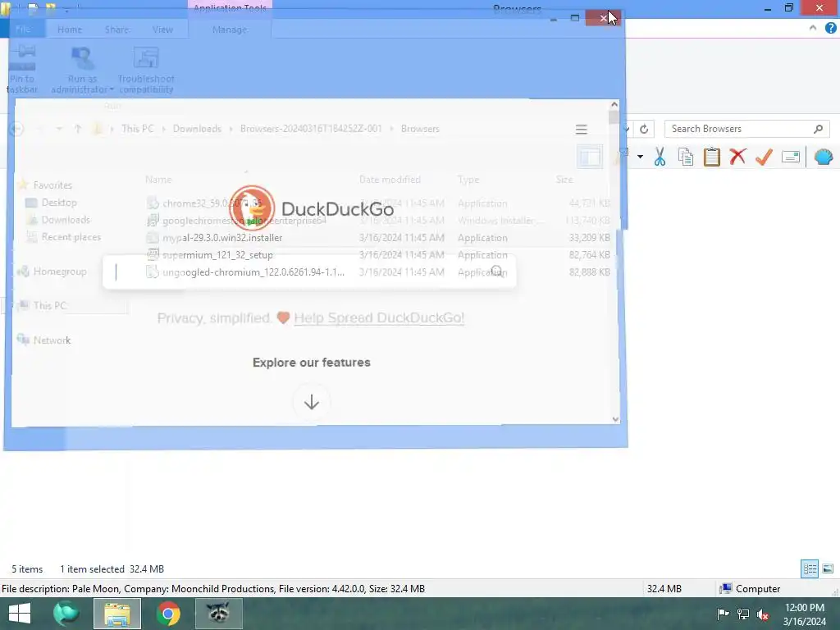
Task: Click Explorer Back arrow button
Action: (16, 129)
